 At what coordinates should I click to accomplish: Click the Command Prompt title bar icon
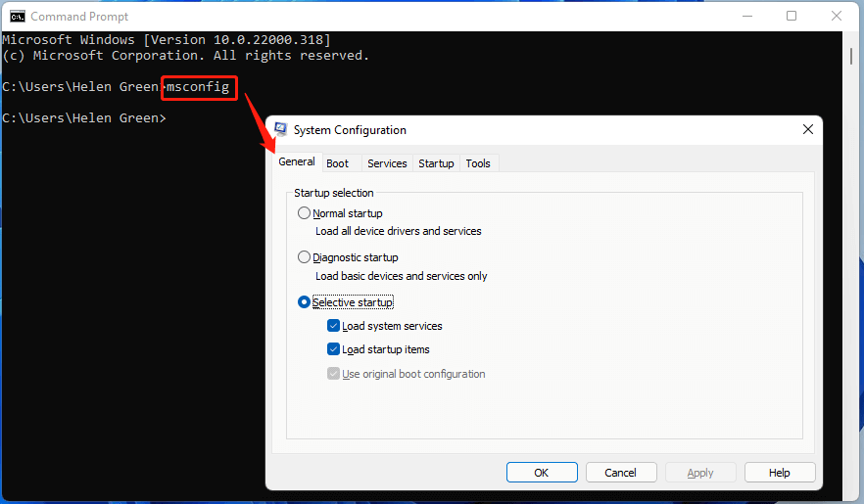(17, 17)
